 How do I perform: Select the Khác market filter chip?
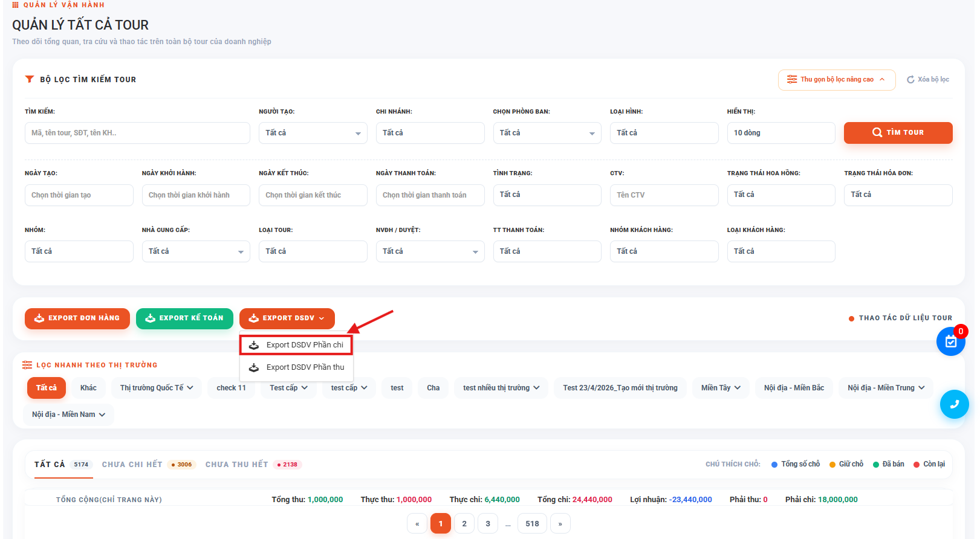pos(88,388)
